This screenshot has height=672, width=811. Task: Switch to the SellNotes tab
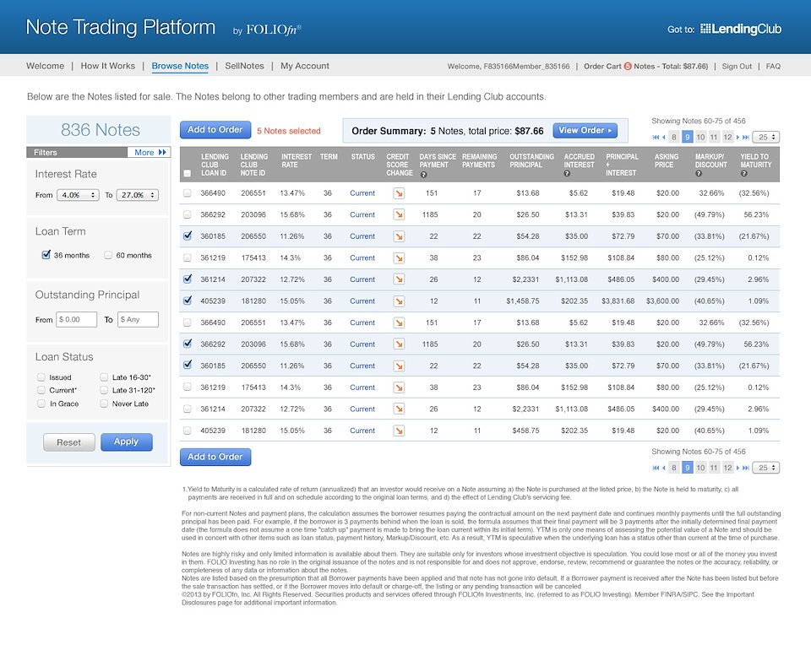click(244, 66)
